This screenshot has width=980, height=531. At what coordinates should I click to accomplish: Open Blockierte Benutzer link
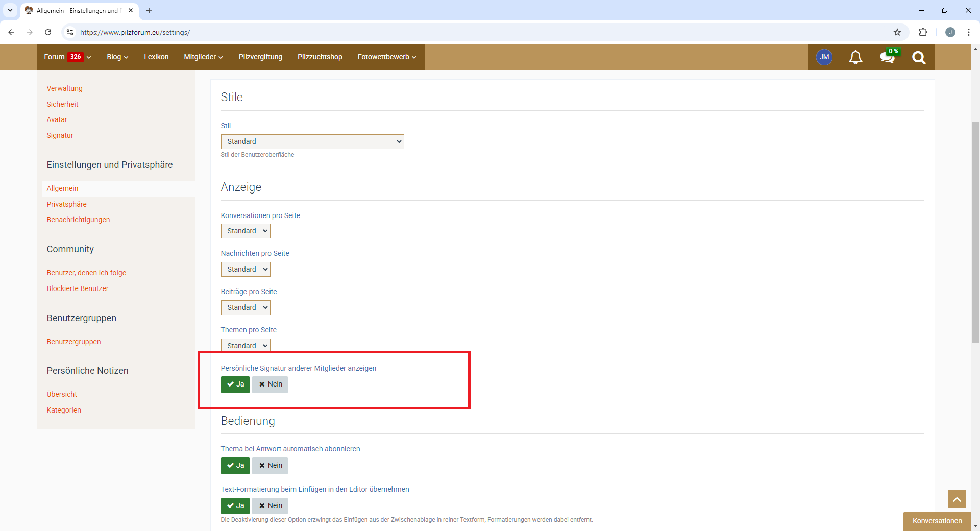point(78,288)
